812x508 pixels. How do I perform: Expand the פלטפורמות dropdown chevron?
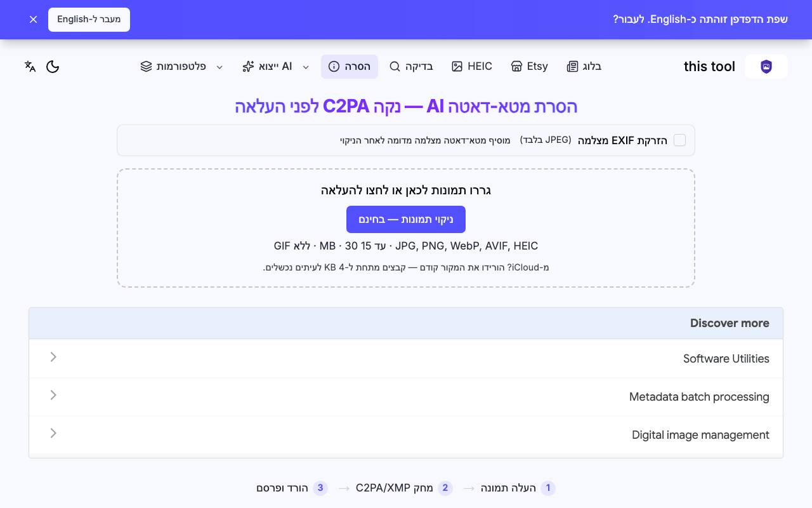[x=219, y=67]
